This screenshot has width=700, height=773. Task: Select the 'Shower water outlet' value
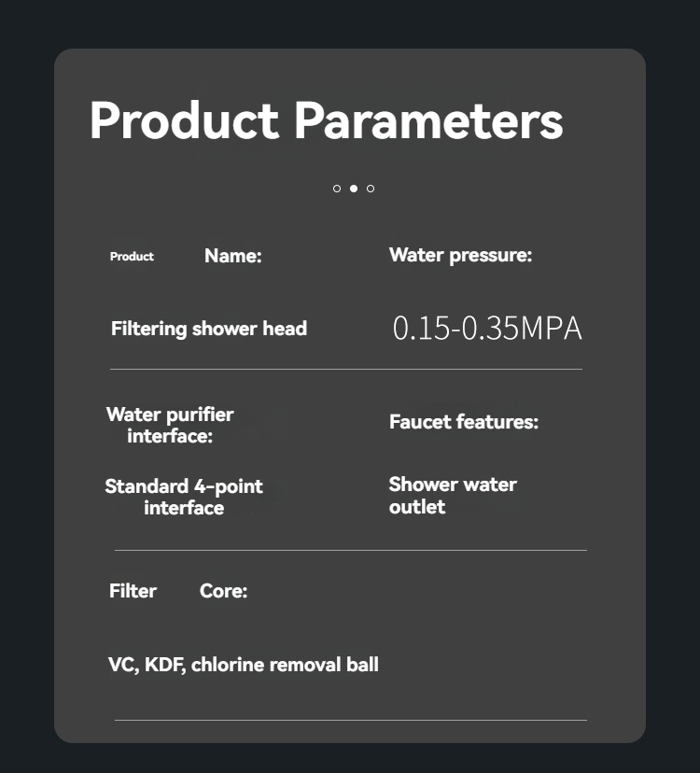coord(453,496)
